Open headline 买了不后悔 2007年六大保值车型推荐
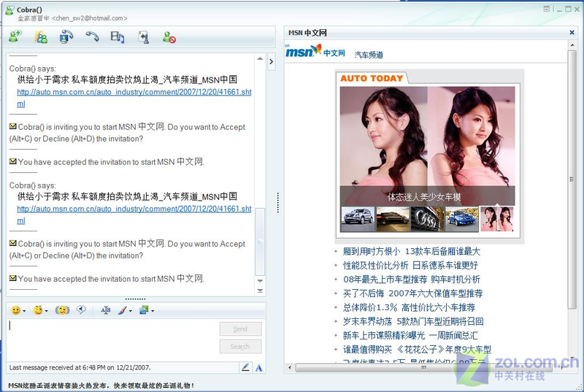The image size is (584, 392). (x=412, y=293)
